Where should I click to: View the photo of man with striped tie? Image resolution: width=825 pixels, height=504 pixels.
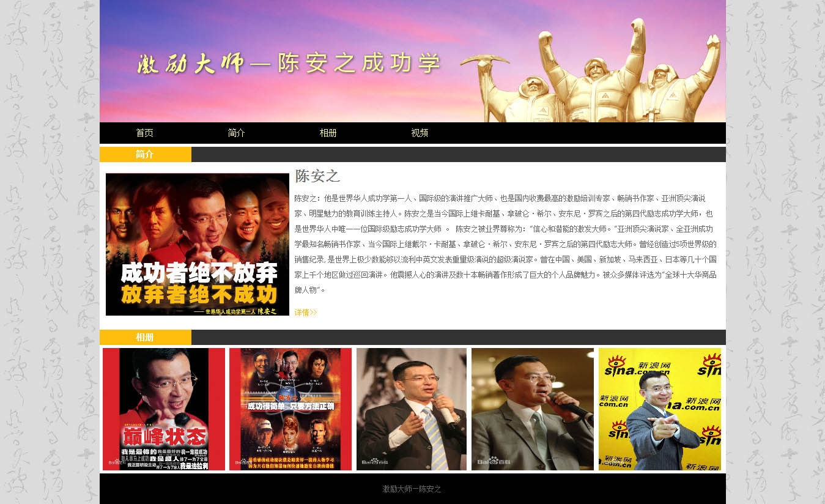[x=412, y=409]
